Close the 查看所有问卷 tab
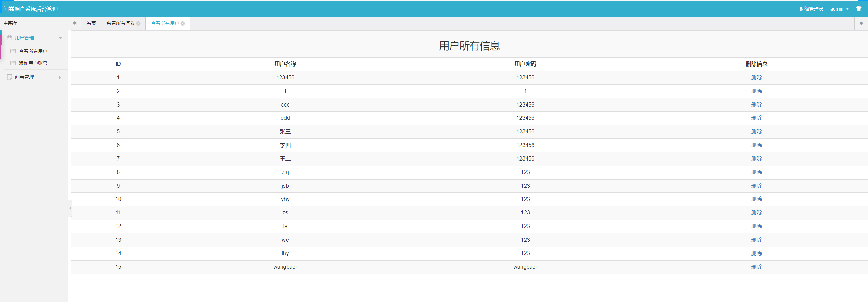 click(138, 23)
